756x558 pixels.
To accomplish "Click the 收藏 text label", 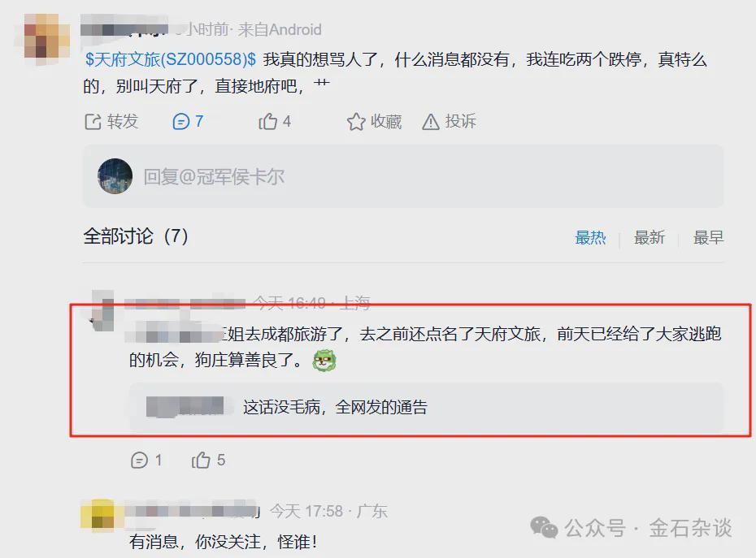I will pyautogui.click(x=385, y=122).
